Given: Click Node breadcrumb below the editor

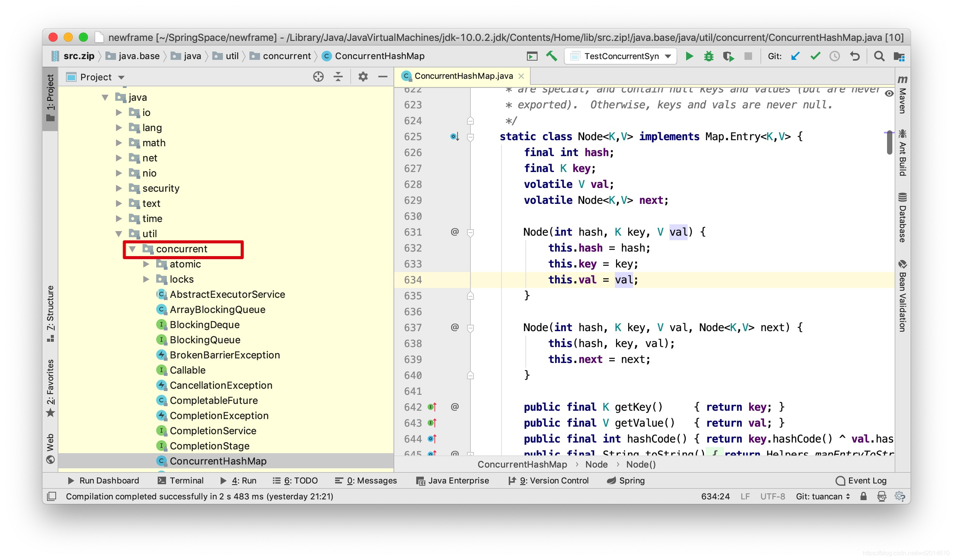Looking at the screenshot, I should point(596,464).
